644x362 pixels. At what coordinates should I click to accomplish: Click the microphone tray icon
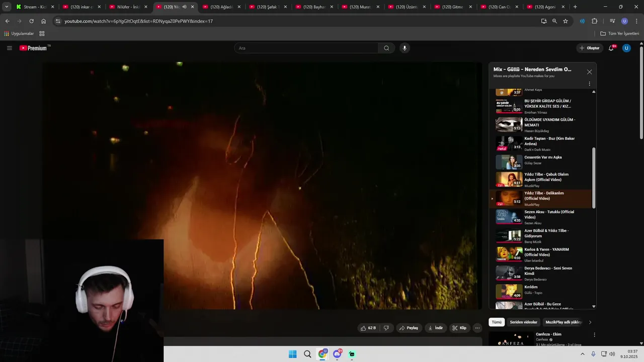593,354
